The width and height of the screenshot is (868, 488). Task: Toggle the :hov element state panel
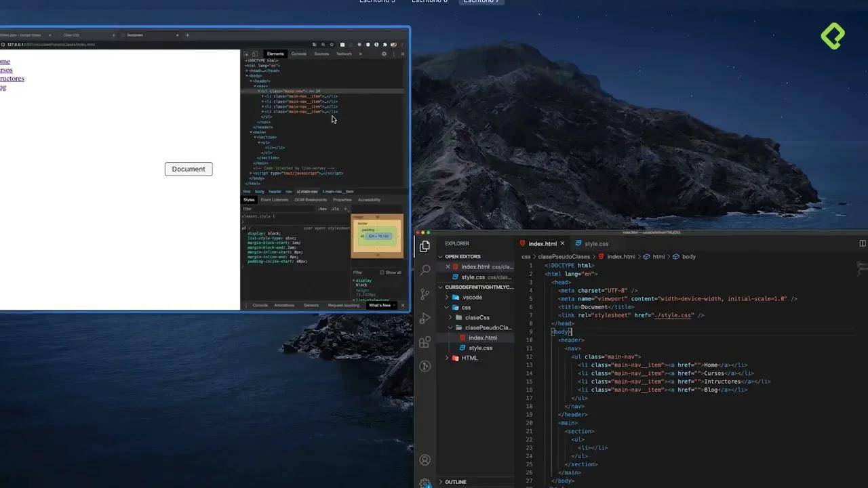tap(323, 209)
